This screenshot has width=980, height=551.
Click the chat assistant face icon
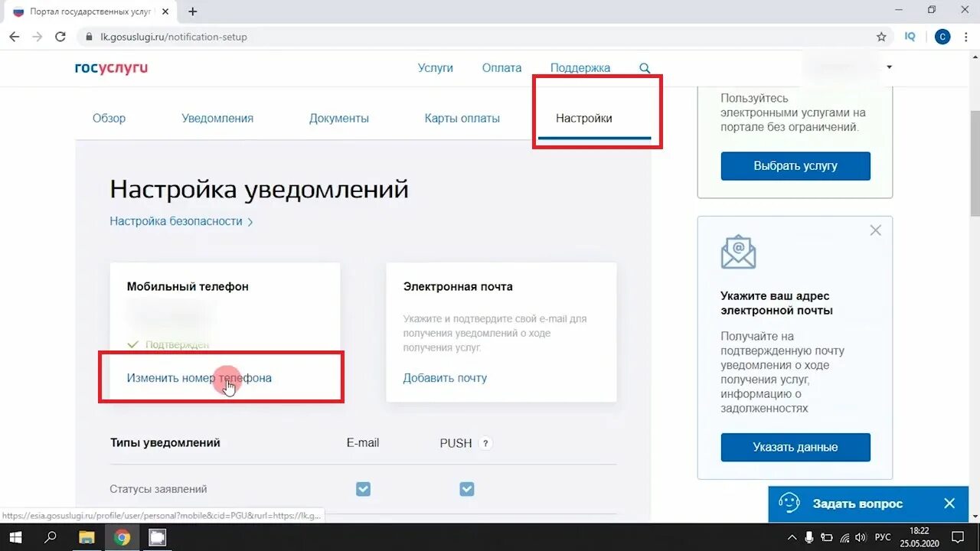pyautogui.click(x=789, y=503)
